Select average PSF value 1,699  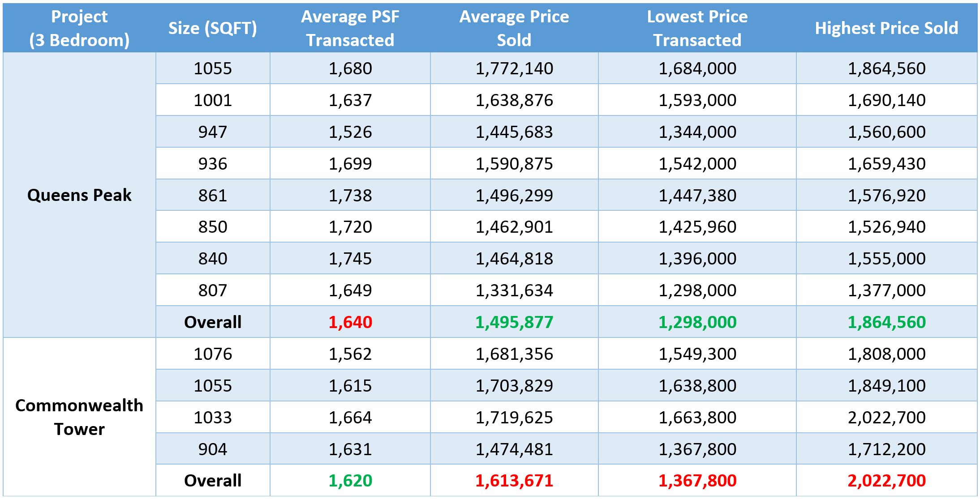(x=350, y=163)
